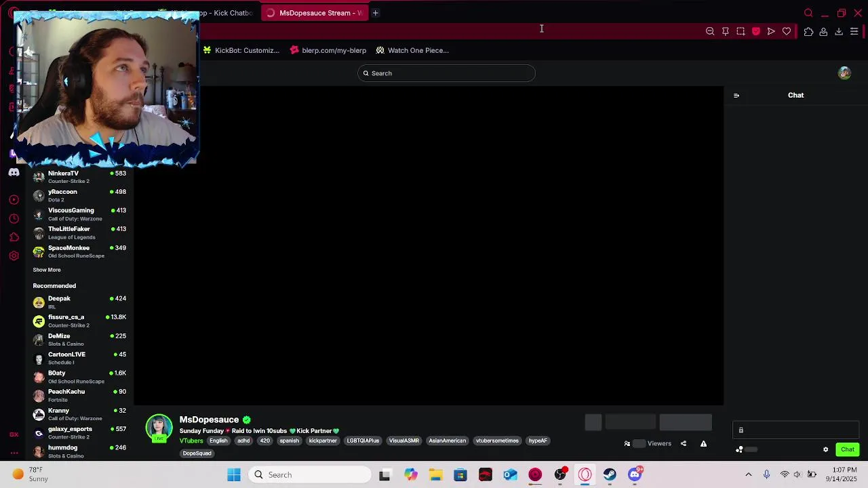Open sidebar Settings gear icon
Viewport: 868px width, 488px height.
(x=14, y=256)
